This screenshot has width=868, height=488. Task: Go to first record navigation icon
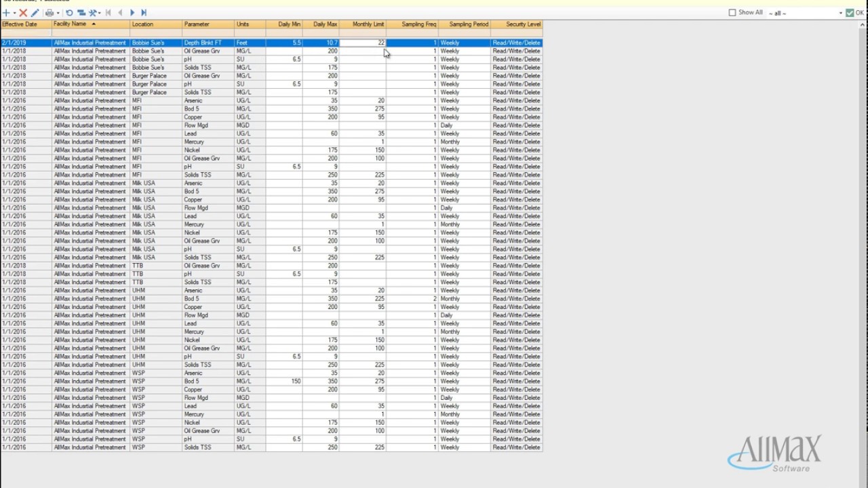(x=108, y=13)
